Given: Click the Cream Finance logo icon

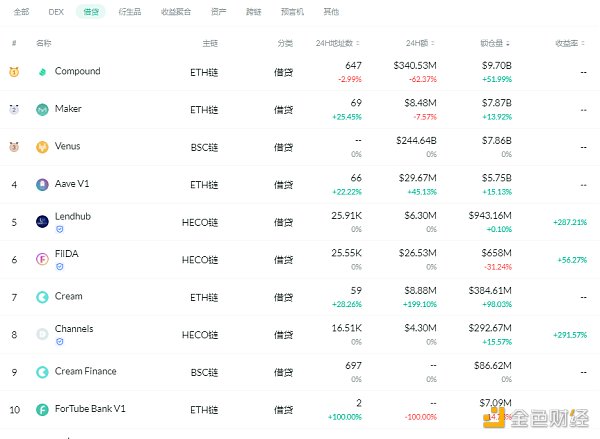Looking at the screenshot, I should (x=42, y=372).
